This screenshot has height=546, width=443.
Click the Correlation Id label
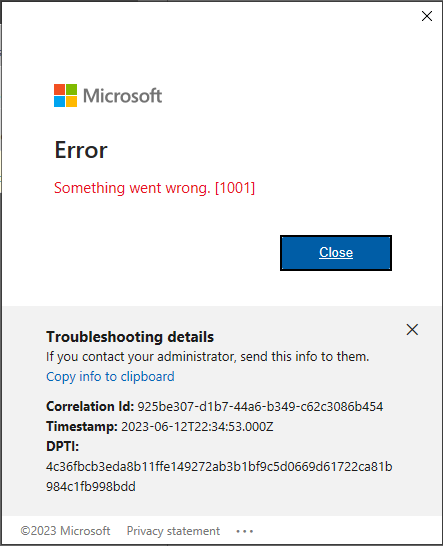[x=90, y=407]
